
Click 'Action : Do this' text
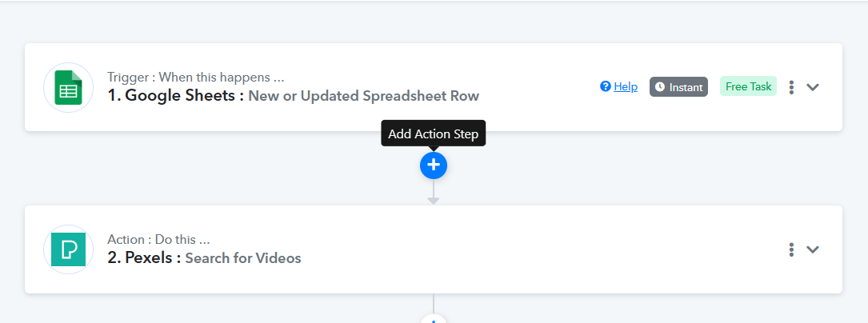click(158, 240)
